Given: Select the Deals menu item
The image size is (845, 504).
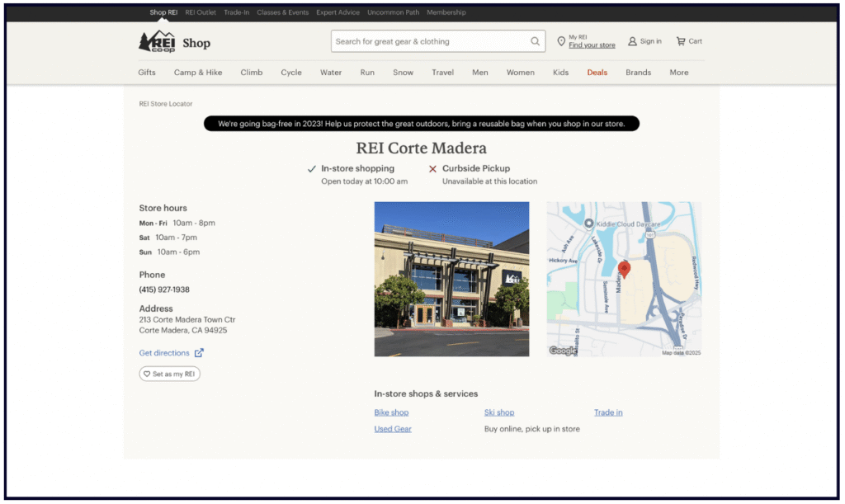Looking at the screenshot, I should [x=597, y=73].
